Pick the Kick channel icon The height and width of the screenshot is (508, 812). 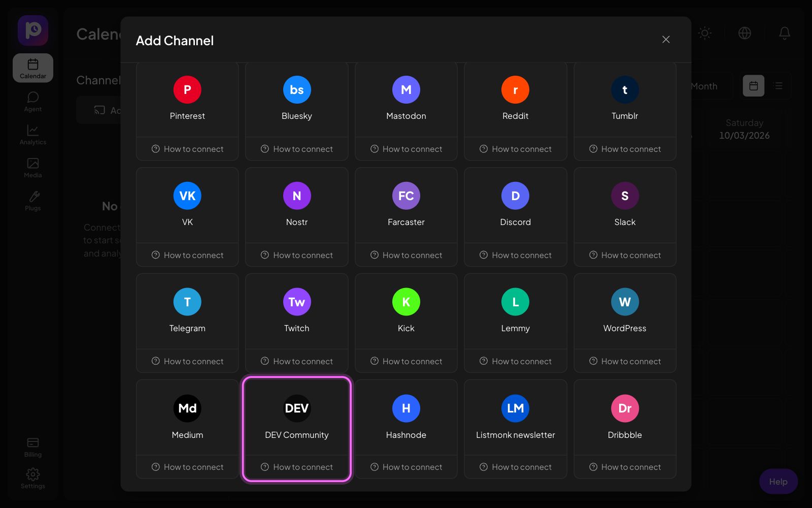pos(406,302)
